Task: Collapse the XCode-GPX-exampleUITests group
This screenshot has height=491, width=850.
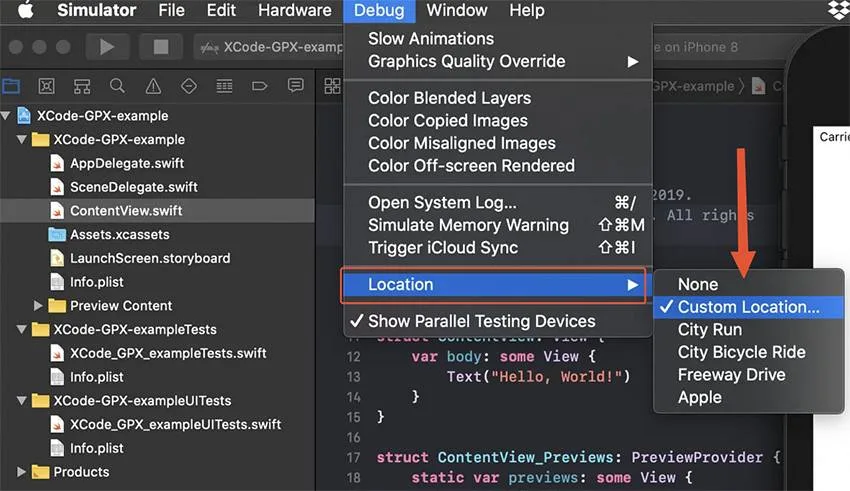Action: click(22, 400)
